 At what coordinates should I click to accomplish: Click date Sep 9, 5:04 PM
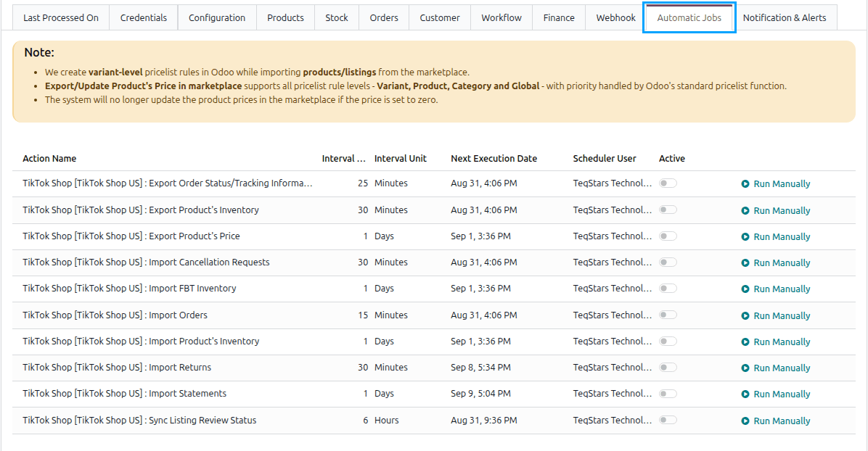pos(480,394)
